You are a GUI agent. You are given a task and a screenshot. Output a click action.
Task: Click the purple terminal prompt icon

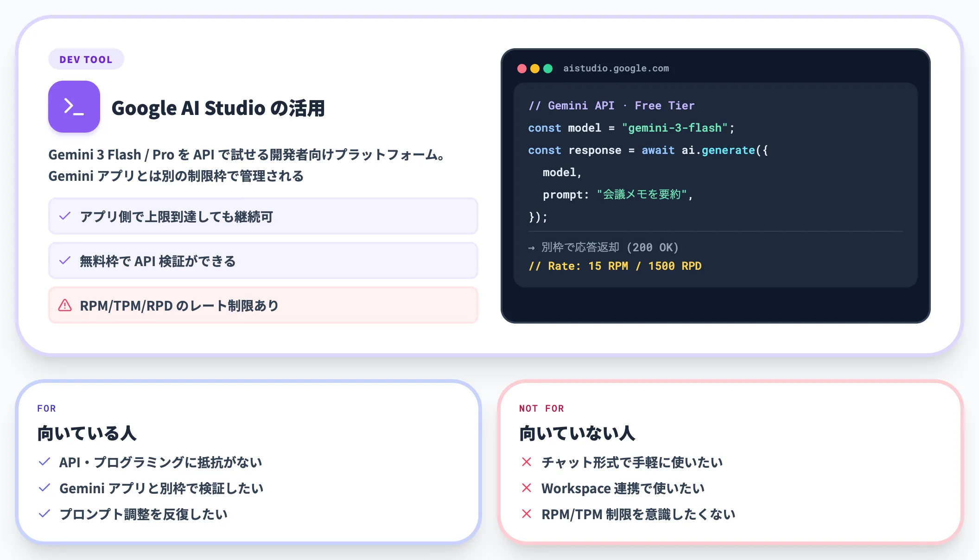click(x=74, y=107)
